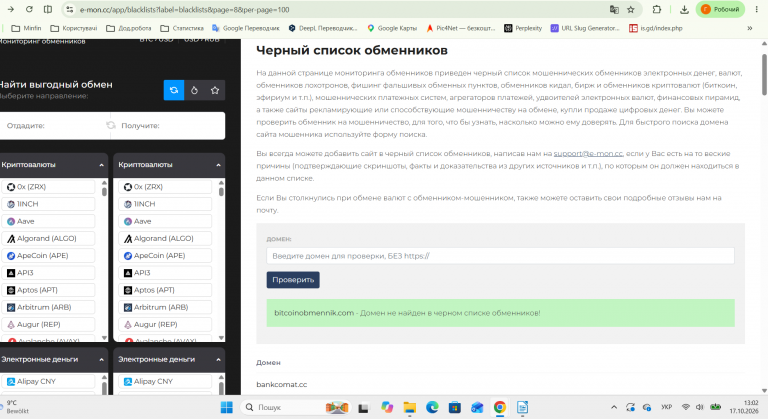Open Copilot icon in taskbar
768x419 pixels.
point(387,407)
